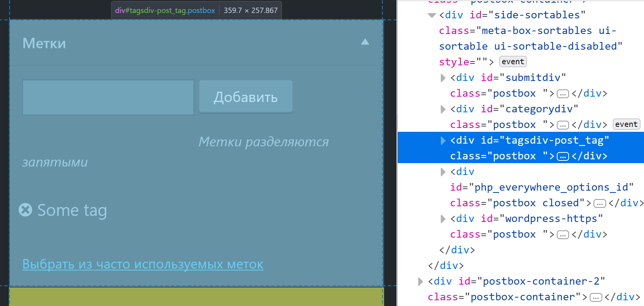Viewport: 644px width, 306px height.
Task: Expand the postbox-container-2 node
Action: pyautogui.click(x=421, y=282)
